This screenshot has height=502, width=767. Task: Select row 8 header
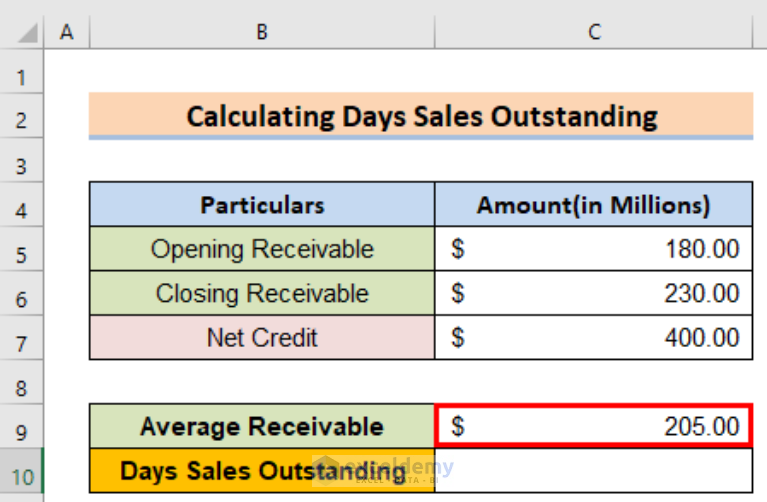coord(22,383)
